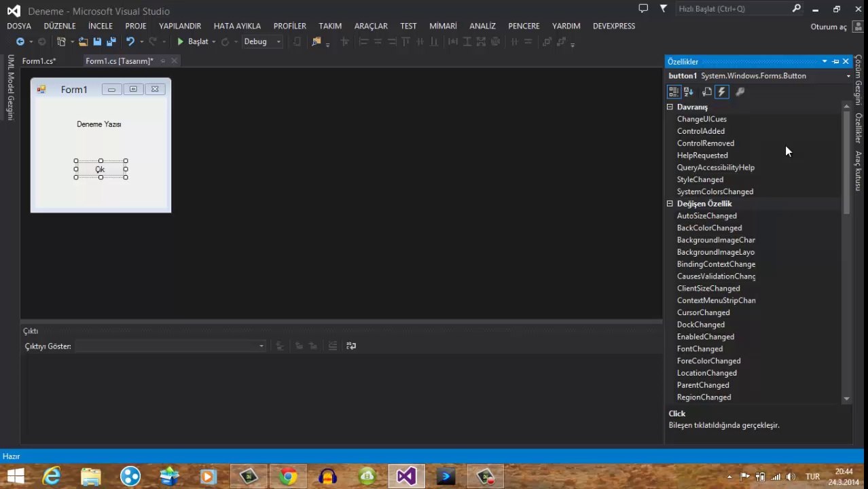Open the ARAÇLAR menu
The image size is (868, 489).
[x=371, y=26]
